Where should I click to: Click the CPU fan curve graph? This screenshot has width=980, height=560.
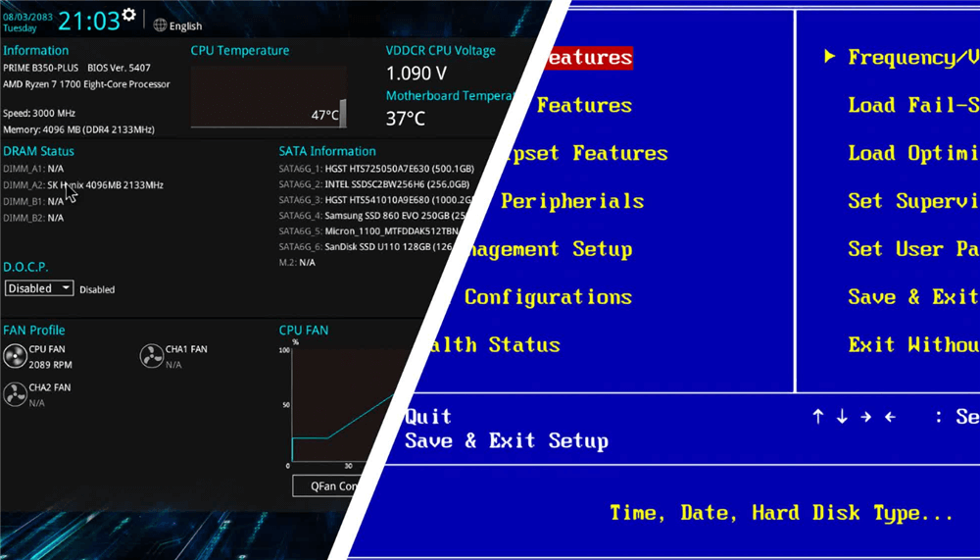coord(343,402)
